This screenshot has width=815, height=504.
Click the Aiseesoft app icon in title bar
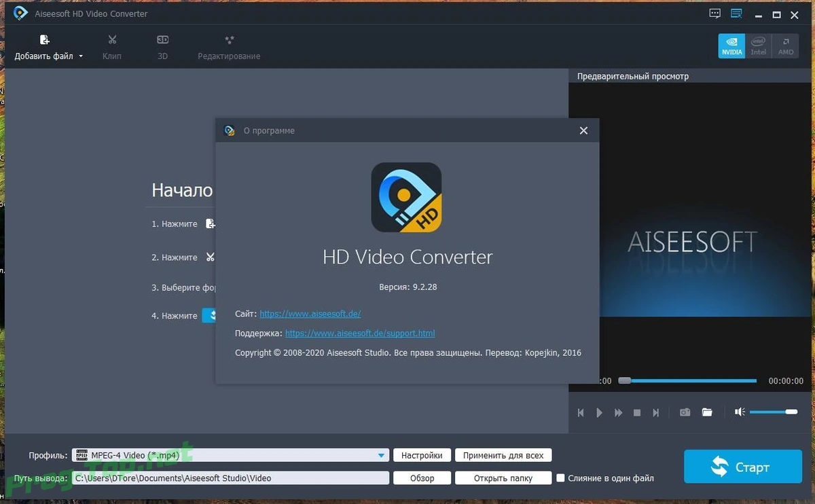pyautogui.click(x=20, y=14)
